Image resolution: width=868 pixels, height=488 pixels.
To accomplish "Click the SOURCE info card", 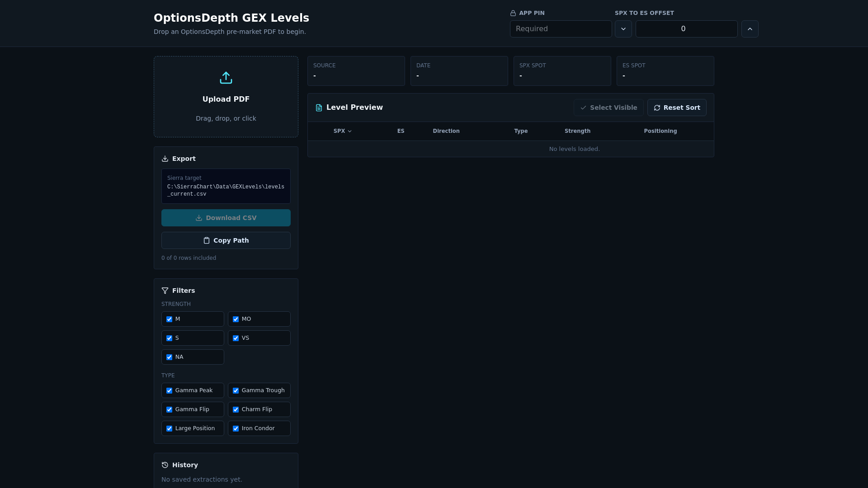I will 356,71.
